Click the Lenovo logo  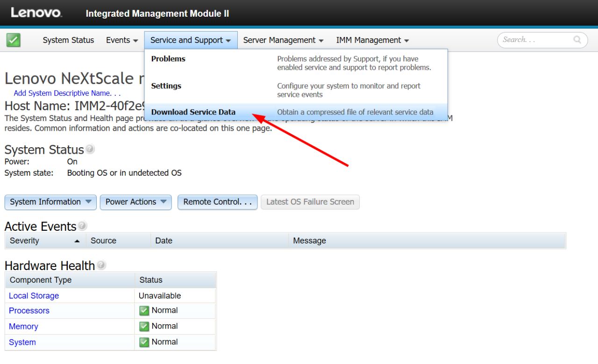(36, 13)
